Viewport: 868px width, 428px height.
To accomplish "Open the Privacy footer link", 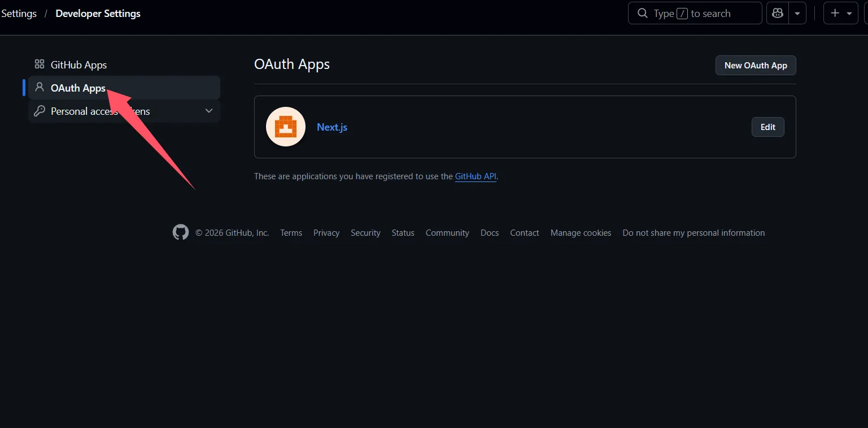I will pos(326,233).
